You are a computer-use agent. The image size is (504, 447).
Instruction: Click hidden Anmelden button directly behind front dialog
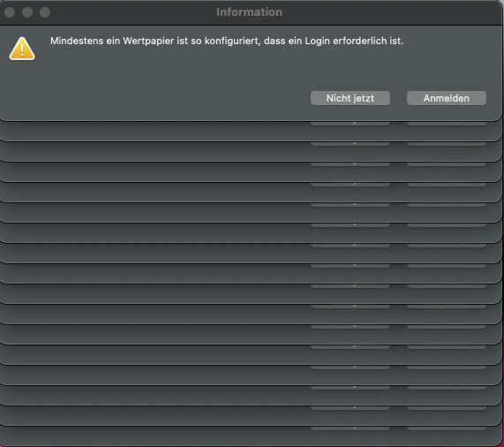447,124
